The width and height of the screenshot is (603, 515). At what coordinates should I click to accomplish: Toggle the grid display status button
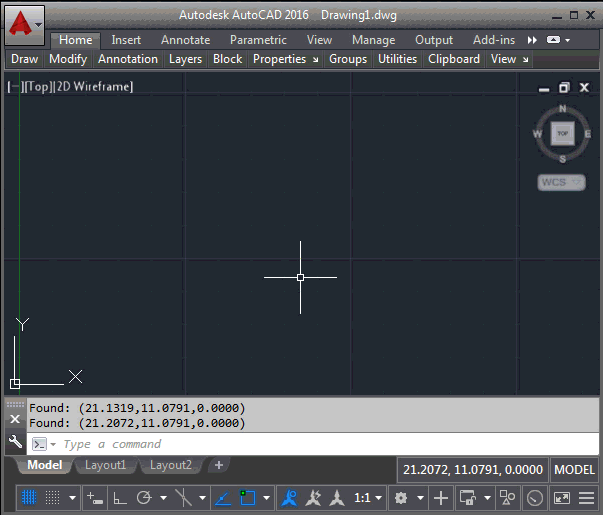pos(28,498)
